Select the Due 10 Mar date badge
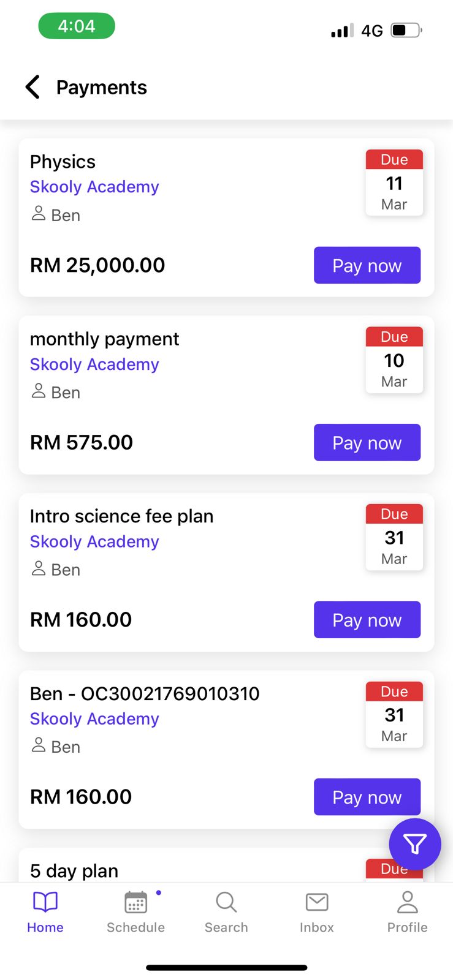453x980 pixels. (x=394, y=360)
